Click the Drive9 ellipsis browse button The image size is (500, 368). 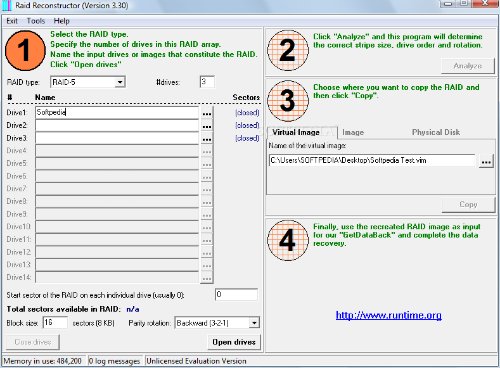pos(207,215)
